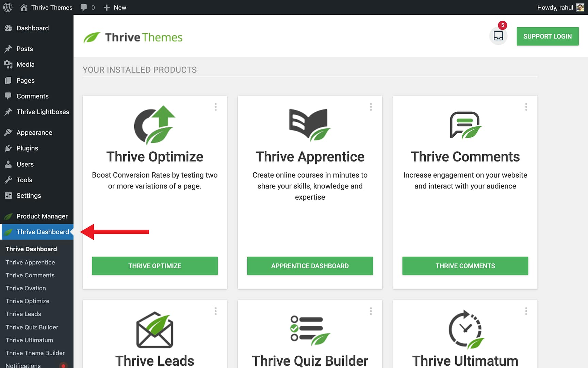This screenshot has width=588, height=368.
Task: Select the Thrive Optimize upward arrow icon
Action: point(154,124)
